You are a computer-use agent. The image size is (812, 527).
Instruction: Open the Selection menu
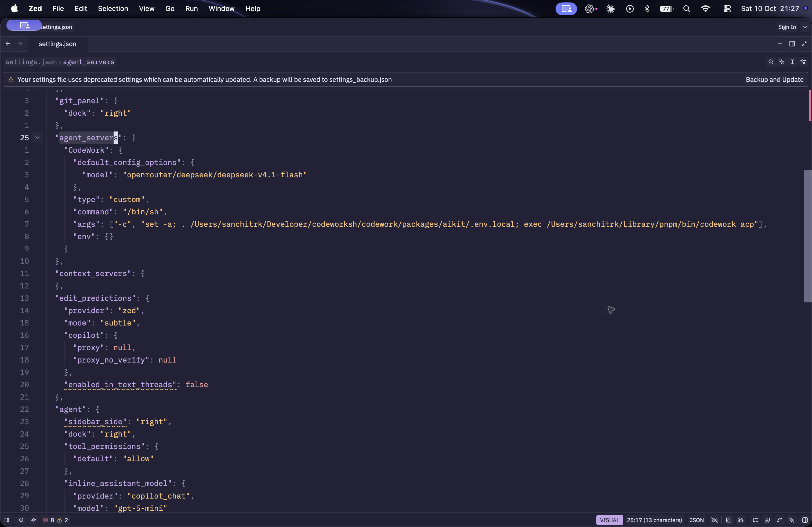click(113, 9)
